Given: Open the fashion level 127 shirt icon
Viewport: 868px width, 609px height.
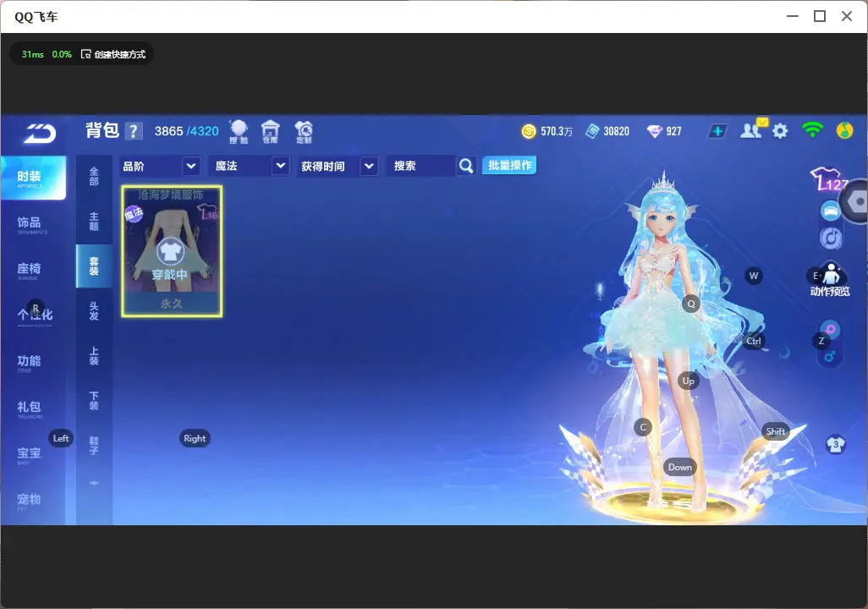Looking at the screenshot, I should coord(829,179).
